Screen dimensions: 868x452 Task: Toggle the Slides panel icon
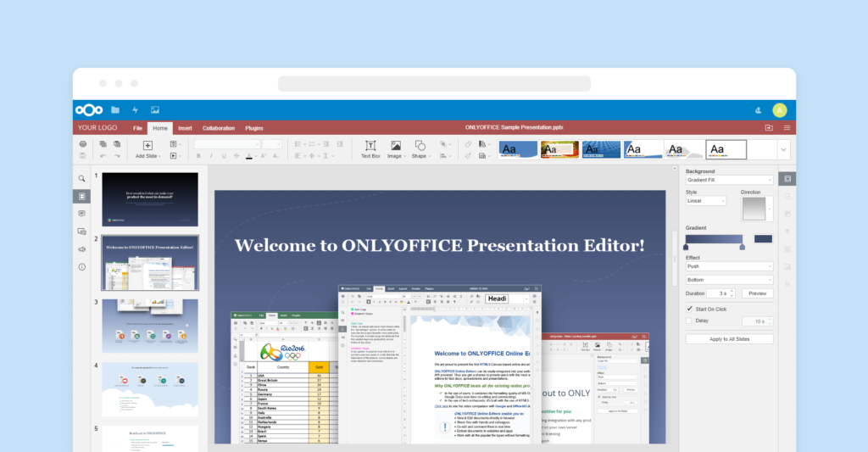82,196
